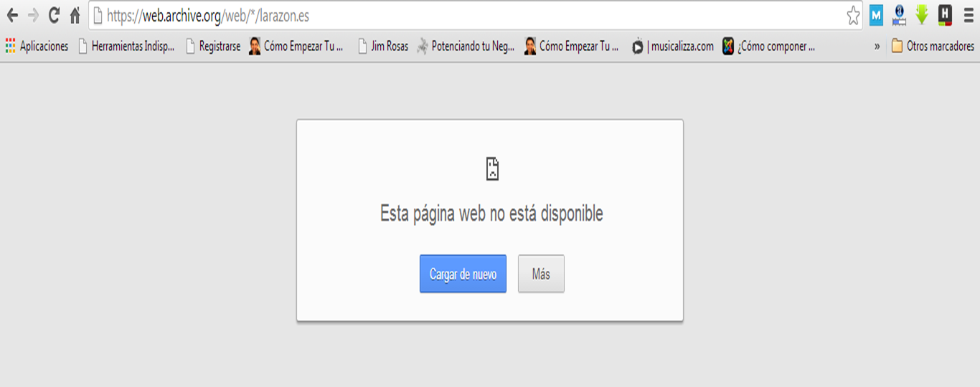Go to the home page via house icon
This screenshot has width=980, height=387.
click(75, 15)
